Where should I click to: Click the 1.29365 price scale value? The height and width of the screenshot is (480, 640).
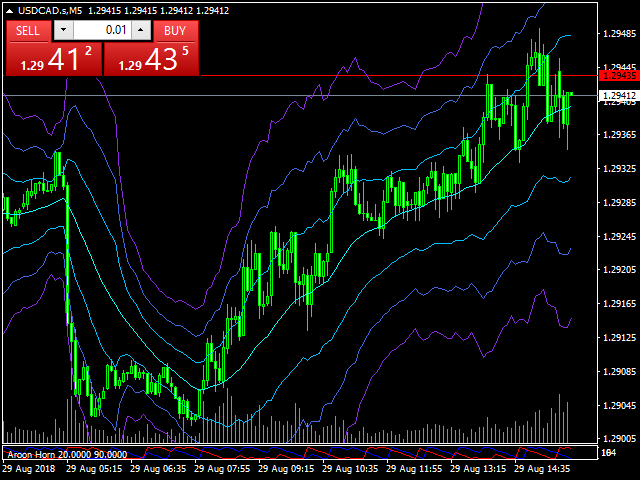pos(620,135)
